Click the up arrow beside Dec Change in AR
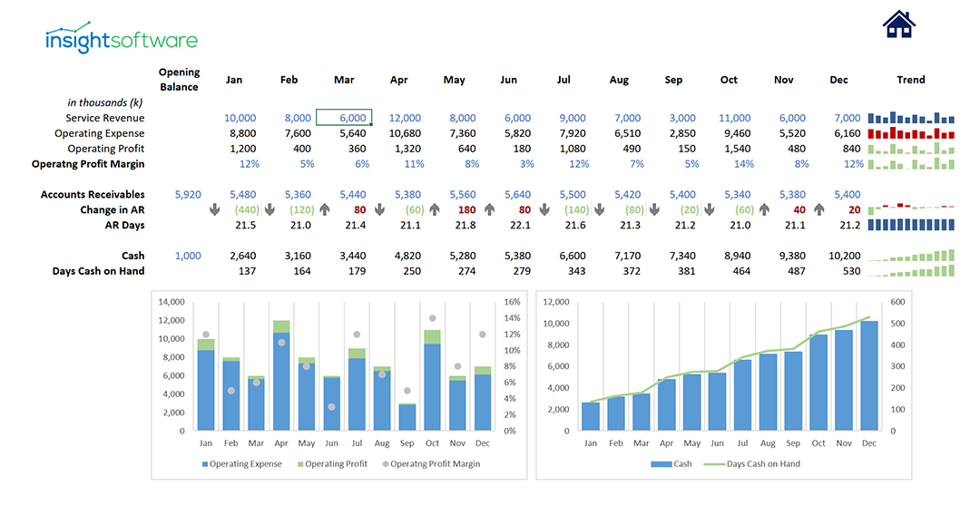The width and height of the screenshot is (980, 505). [819, 209]
